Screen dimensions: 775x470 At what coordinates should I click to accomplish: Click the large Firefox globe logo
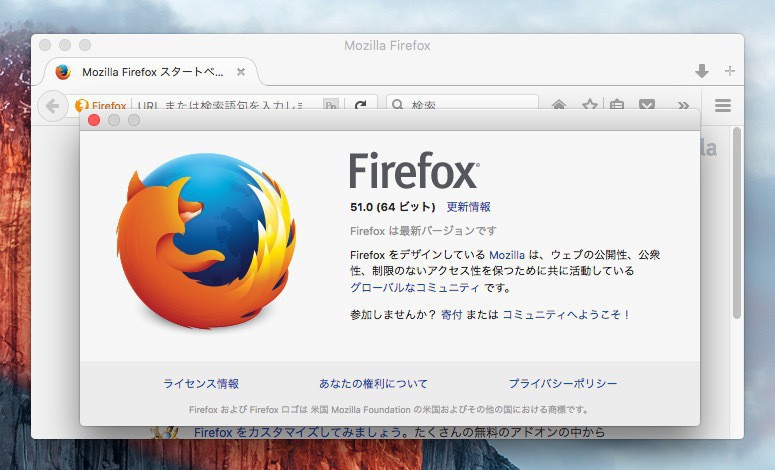tap(207, 241)
